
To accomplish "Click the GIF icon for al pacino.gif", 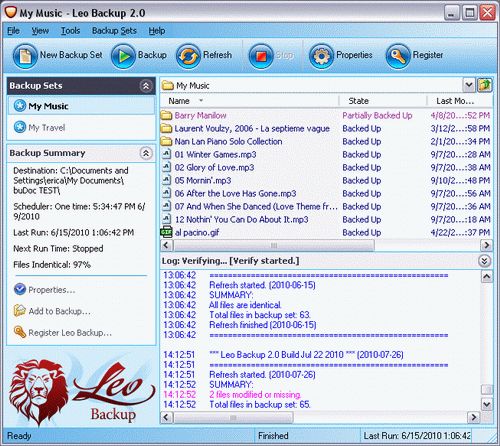I will [166, 232].
